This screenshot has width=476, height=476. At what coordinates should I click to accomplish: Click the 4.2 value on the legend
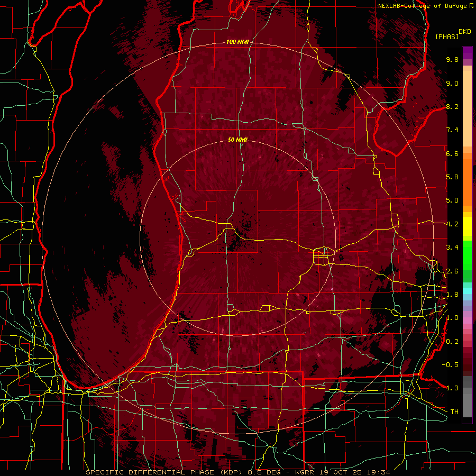[452, 224]
